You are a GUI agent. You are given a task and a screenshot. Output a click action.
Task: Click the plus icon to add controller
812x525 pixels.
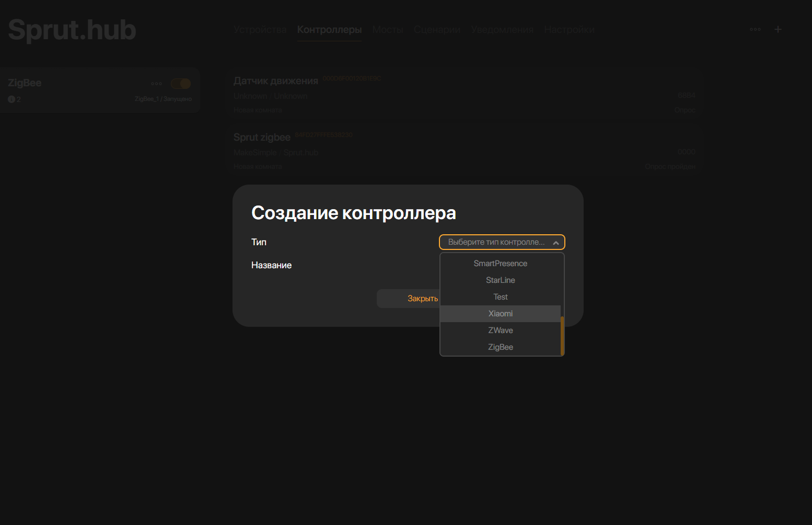(x=778, y=29)
